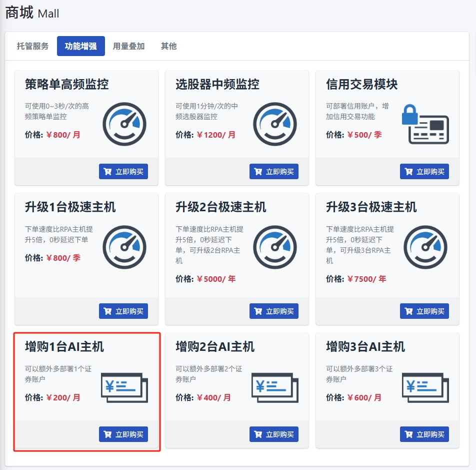
Task: Click the yuan bill icon on 增购2台AI主机
Action: pos(275,387)
